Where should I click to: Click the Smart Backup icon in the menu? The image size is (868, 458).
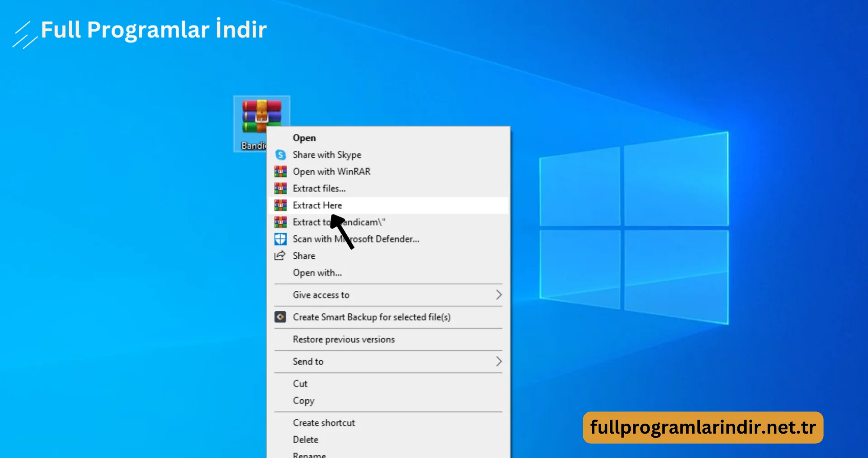[280, 317]
